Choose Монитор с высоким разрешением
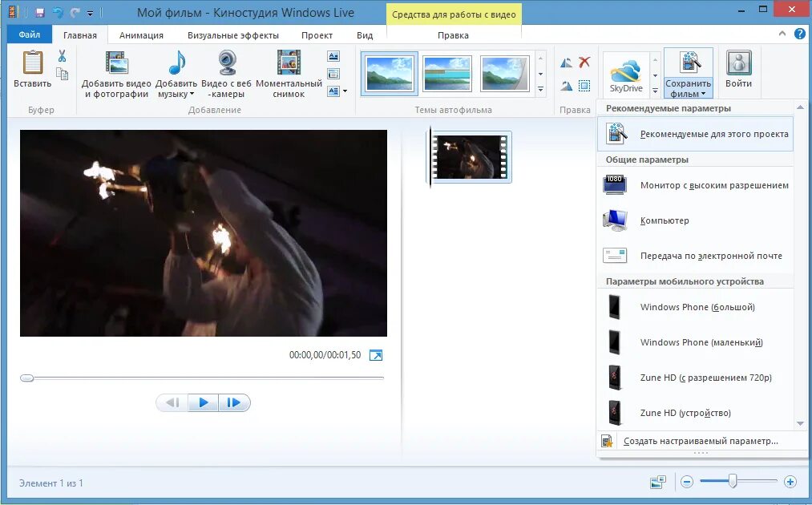Screen dimensions: 812x505 click(x=696, y=185)
